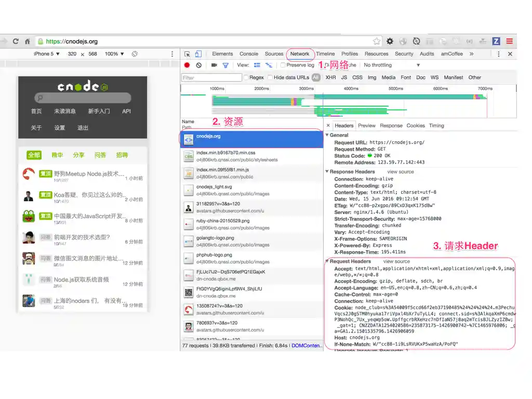Filter requests by CSS
Viewport: 532px width, 399px height.
[x=357, y=78]
